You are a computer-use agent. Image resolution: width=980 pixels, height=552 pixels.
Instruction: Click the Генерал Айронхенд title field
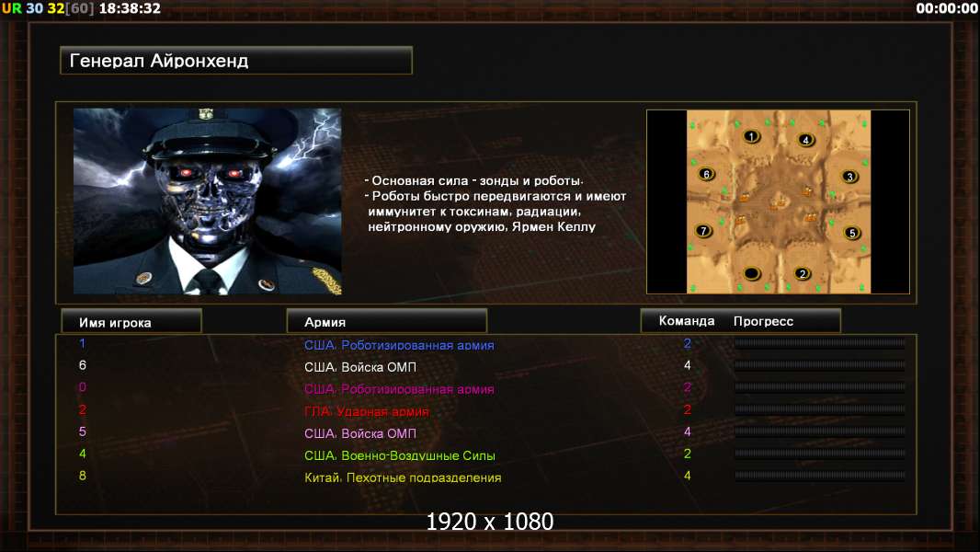[236, 61]
